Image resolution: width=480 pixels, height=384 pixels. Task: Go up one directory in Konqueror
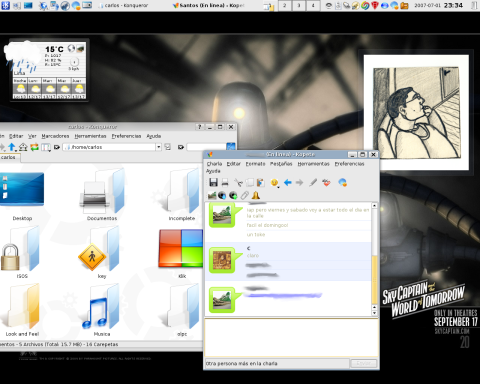[12, 147]
